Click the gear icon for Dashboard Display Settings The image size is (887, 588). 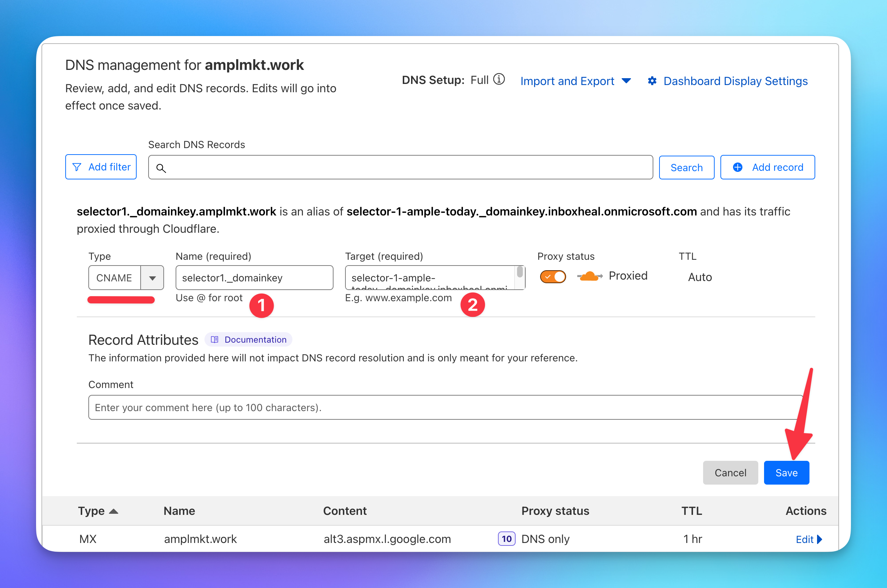pyautogui.click(x=652, y=81)
